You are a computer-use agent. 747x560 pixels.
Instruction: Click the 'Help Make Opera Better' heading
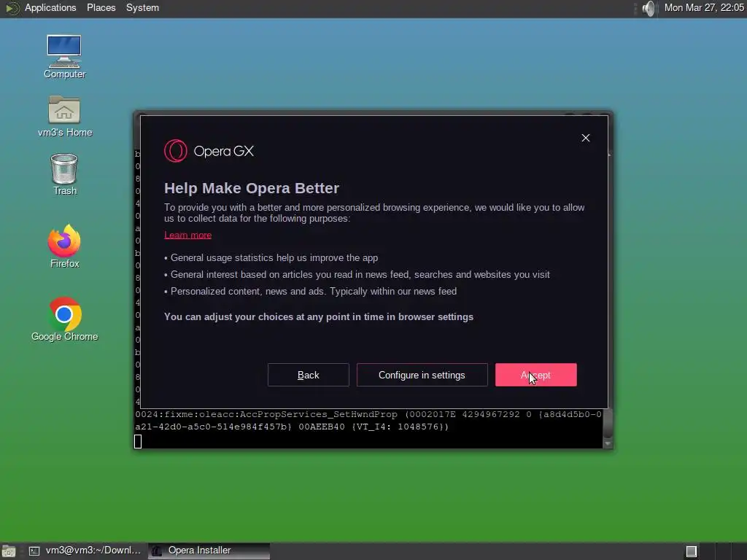[x=252, y=188]
